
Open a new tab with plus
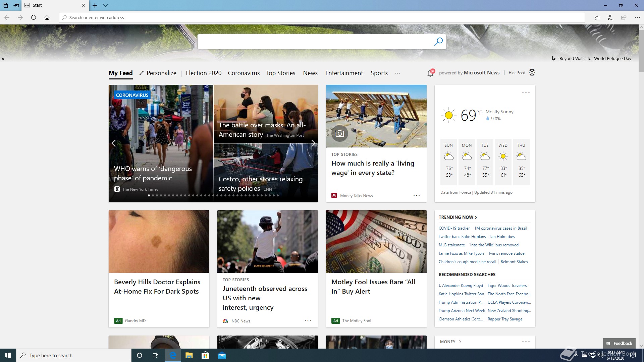(95, 5)
